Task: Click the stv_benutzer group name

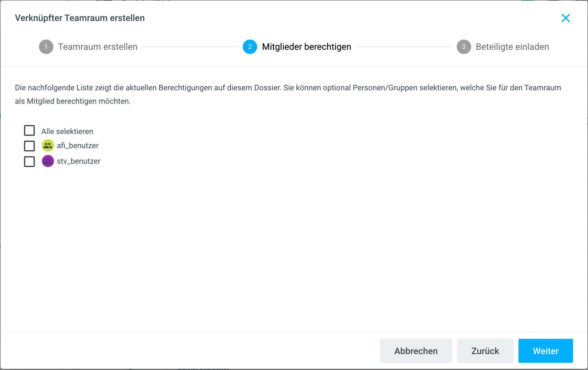Action: click(x=79, y=161)
